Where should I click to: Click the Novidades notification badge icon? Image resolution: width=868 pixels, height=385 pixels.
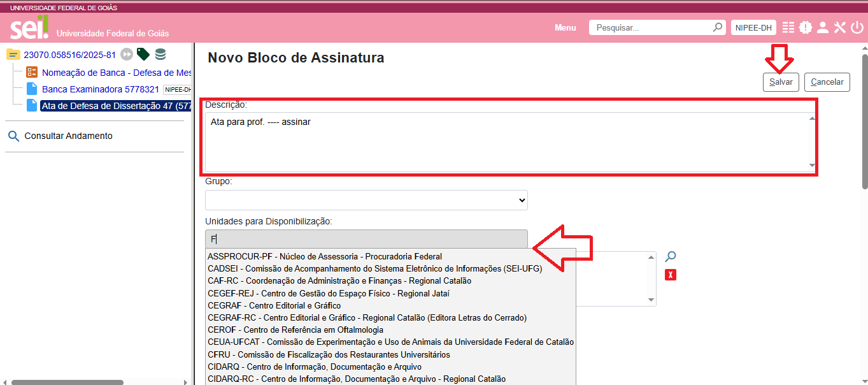click(805, 27)
